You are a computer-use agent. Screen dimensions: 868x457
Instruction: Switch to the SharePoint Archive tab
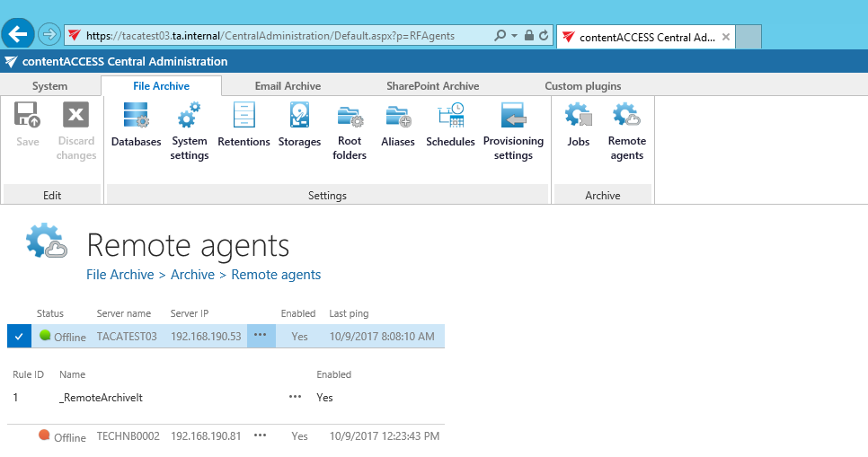[x=432, y=86]
